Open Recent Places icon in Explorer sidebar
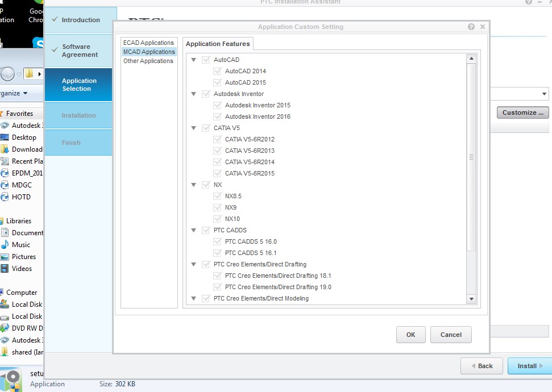 pyautogui.click(x=5, y=161)
